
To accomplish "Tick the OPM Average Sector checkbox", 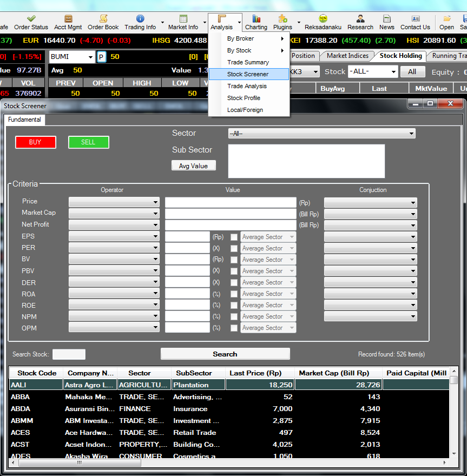I will point(234,328).
